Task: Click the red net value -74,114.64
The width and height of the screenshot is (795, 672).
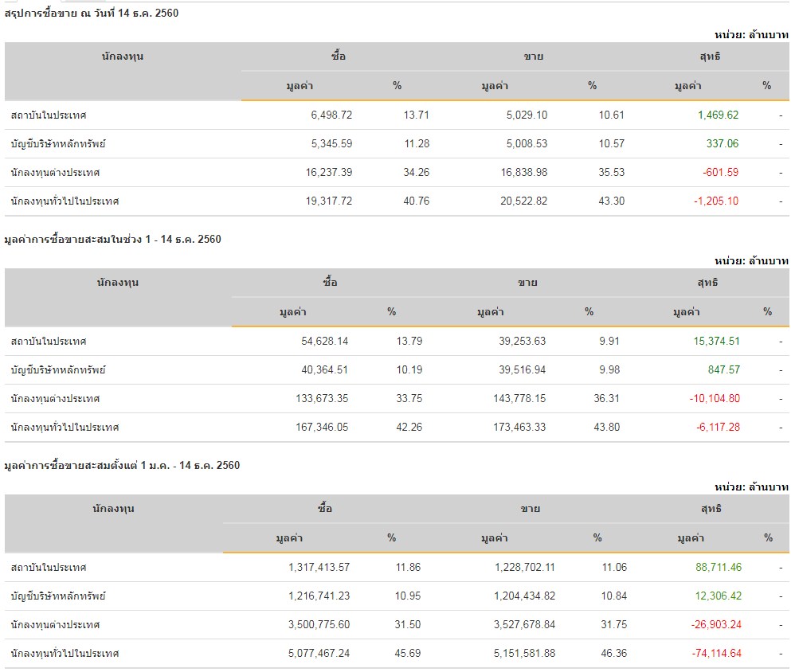Action: point(717,653)
